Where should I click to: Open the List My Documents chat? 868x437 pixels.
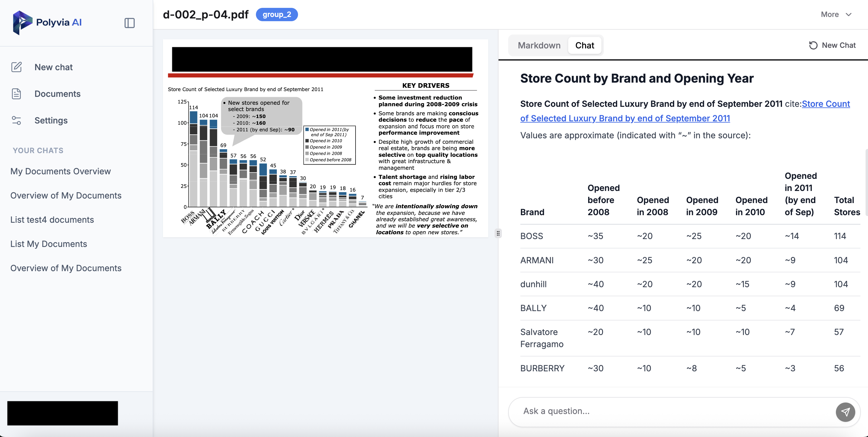[x=48, y=244]
